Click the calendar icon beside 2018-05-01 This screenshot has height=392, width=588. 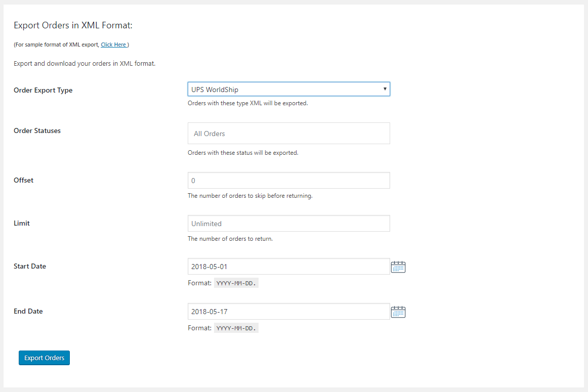398,267
